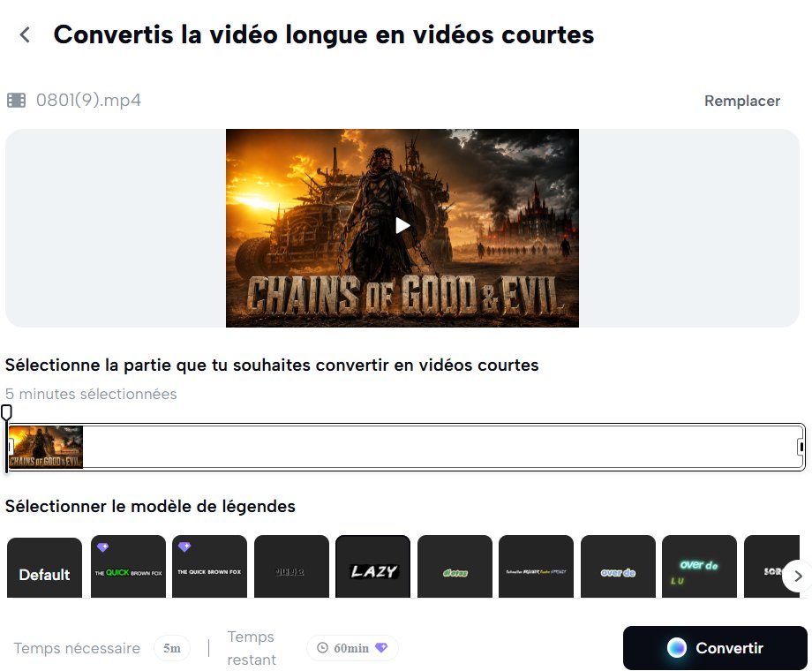The image size is (812, 671).
Task: Select the Default caption template
Action: [x=44, y=568]
